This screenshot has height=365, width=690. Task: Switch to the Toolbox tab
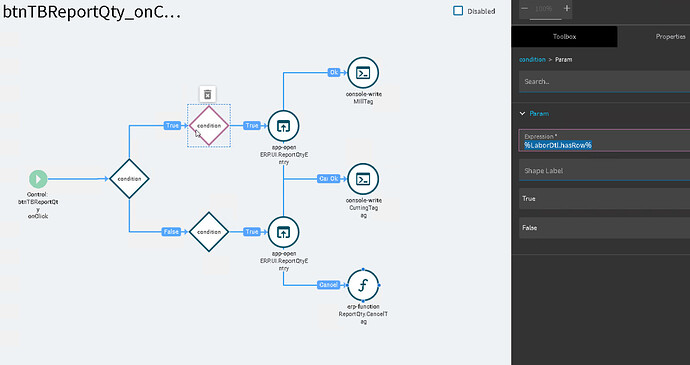tap(564, 37)
